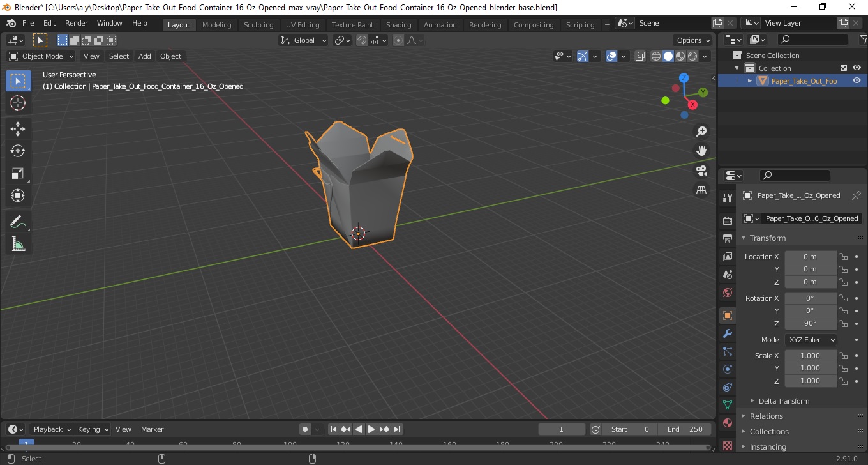Click the pin icon beside Paper_Take_..._Oz_Opened
The width and height of the screenshot is (868, 465).
click(857, 195)
